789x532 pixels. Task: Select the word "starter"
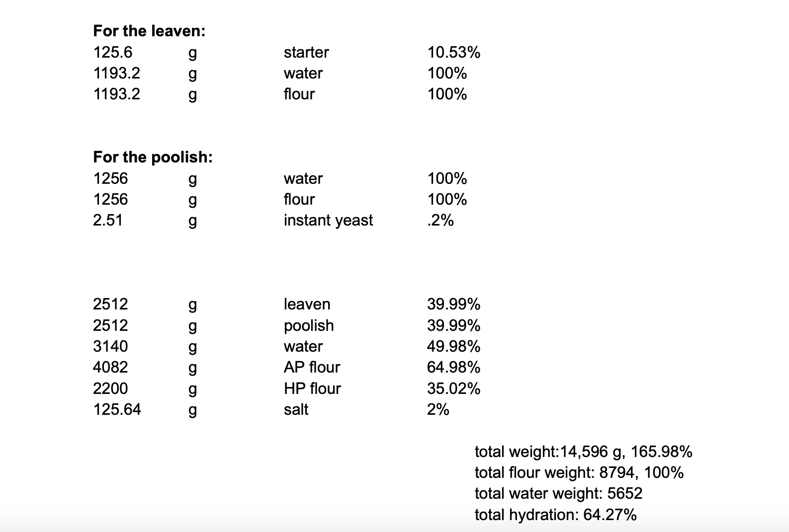[306, 52]
